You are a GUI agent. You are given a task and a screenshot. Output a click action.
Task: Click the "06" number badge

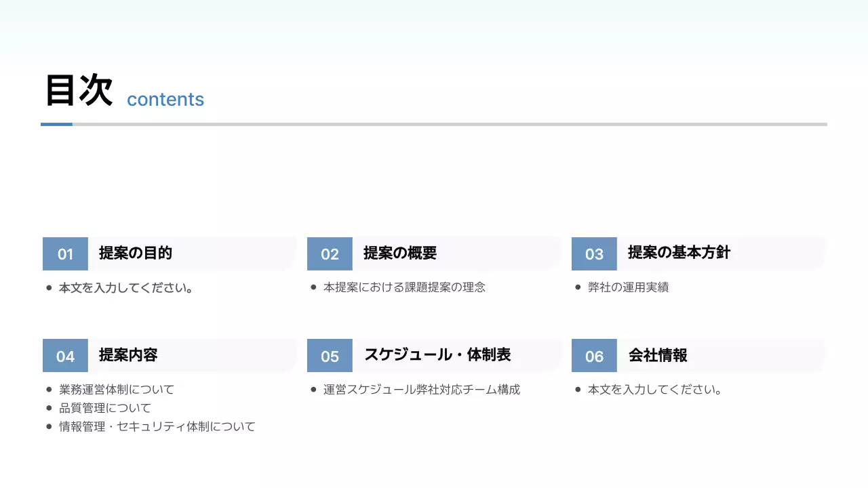594,355
